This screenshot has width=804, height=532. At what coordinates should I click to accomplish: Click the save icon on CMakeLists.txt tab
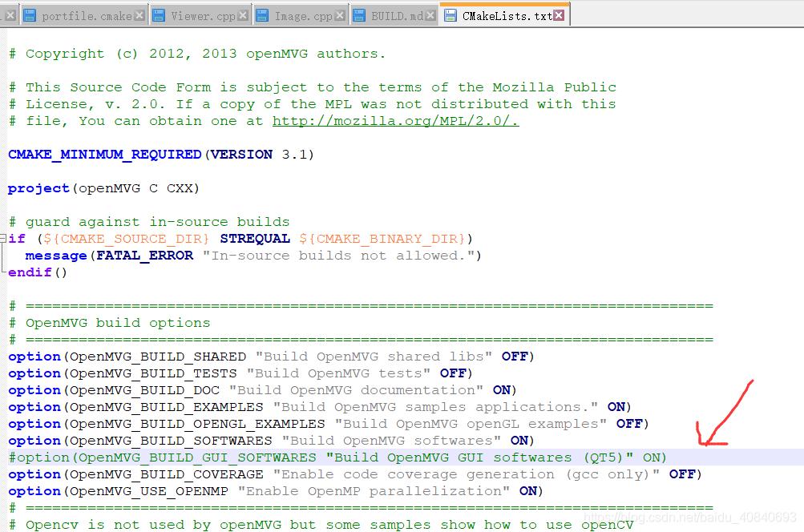[450, 16]
